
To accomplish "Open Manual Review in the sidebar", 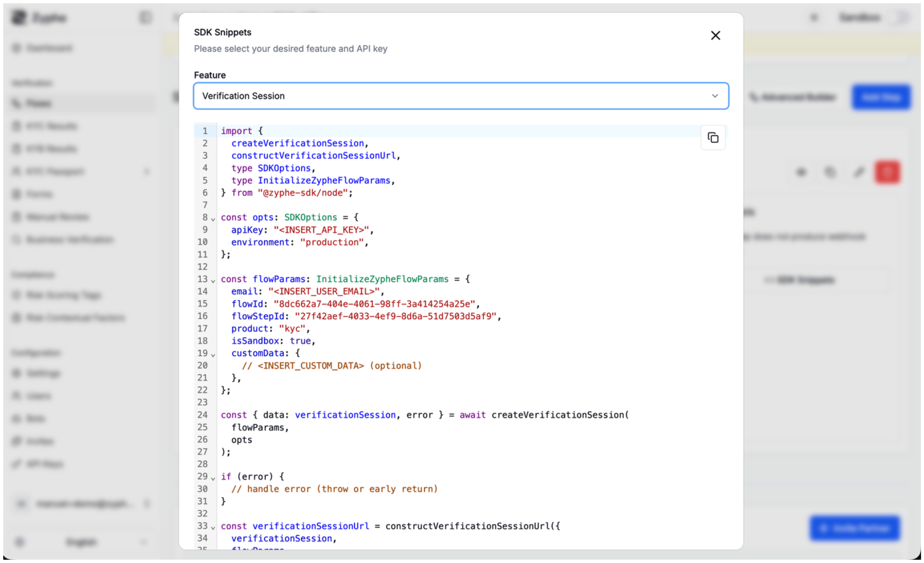I will (x=57, y=217).
